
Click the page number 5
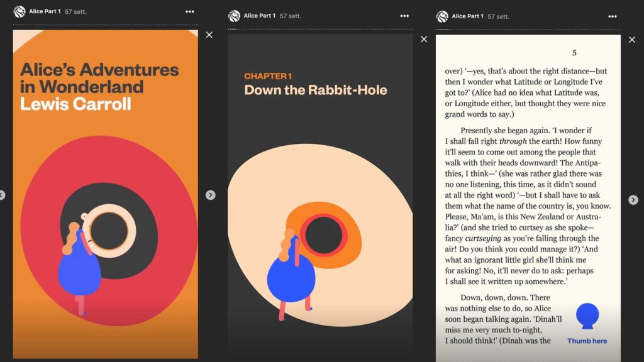tap(574, 53)
